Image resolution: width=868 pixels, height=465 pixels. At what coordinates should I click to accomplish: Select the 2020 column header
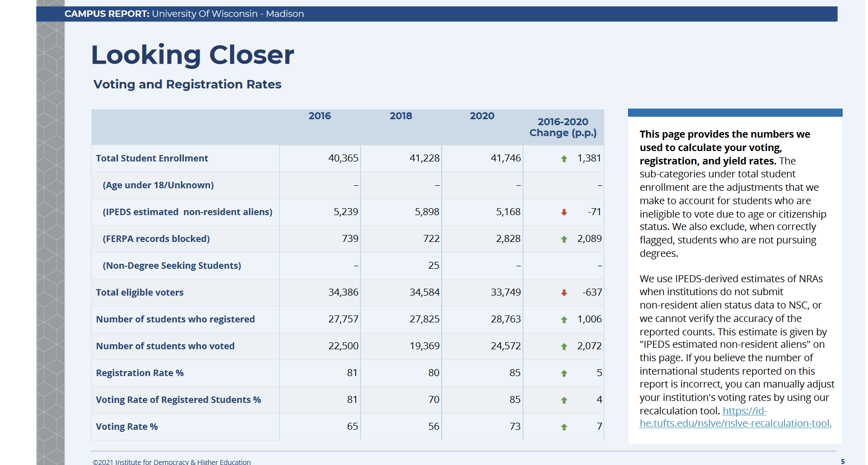coord(482,116)
